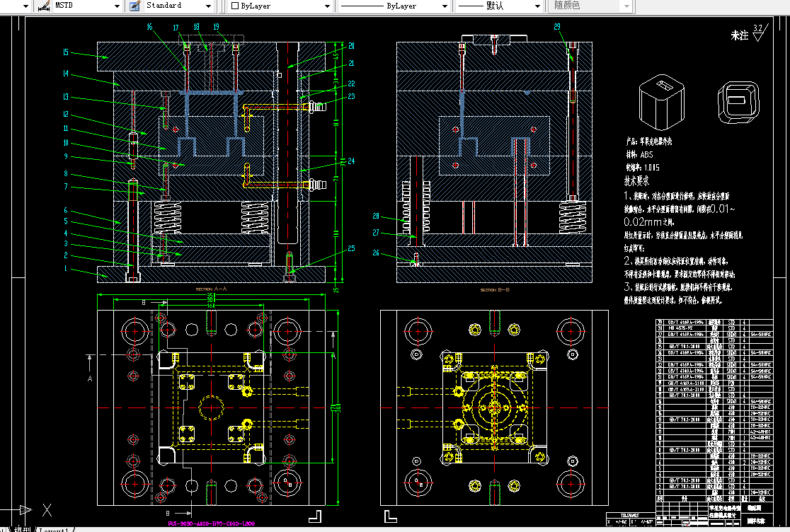
Task: Click part balloon number 1
Action: tap(66, 268)
